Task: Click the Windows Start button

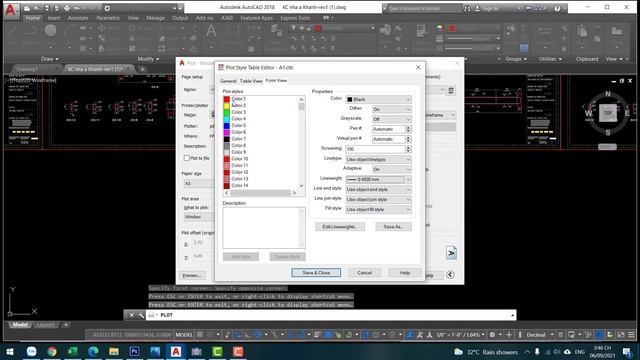Action: 10,351
